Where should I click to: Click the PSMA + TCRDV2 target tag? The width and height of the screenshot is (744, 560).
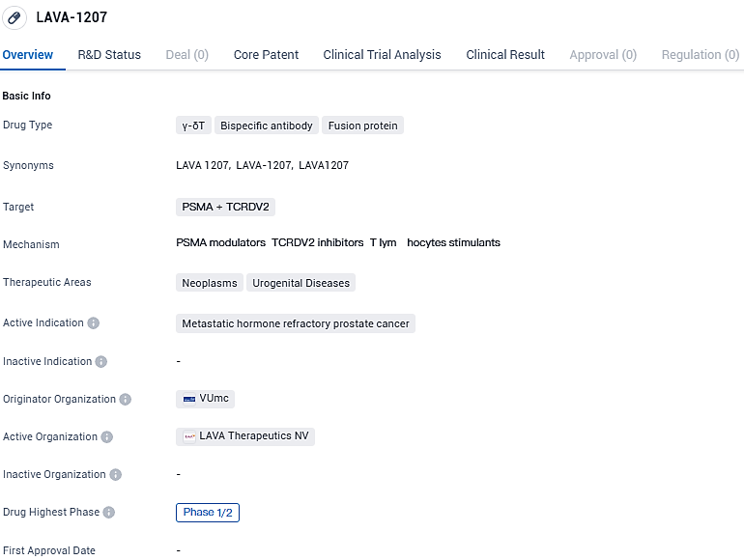(x=225, y=207)
